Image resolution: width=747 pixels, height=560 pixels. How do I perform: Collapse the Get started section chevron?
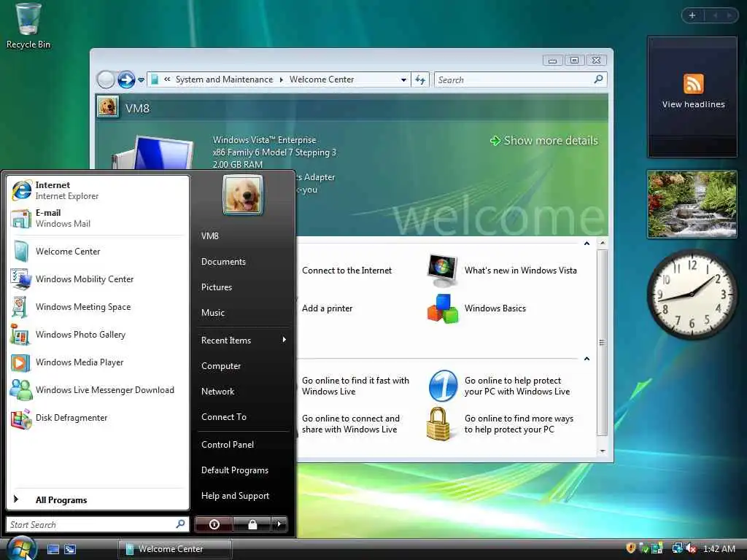coord(587,244)
